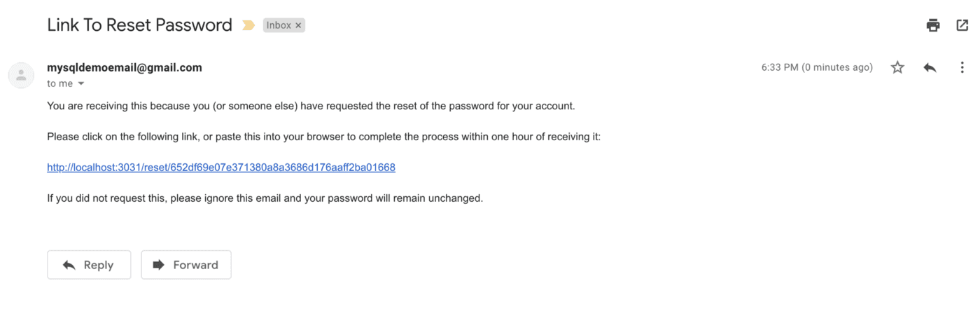Viewport: 980px width, 314px height.
Task: Click the Reply button below the message
Action: 89,265
